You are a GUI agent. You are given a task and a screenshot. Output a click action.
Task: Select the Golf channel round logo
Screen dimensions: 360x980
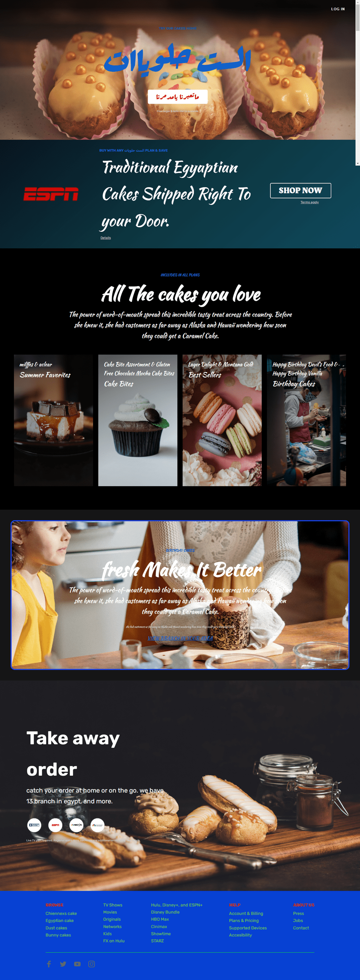click(x=97, y=825)
